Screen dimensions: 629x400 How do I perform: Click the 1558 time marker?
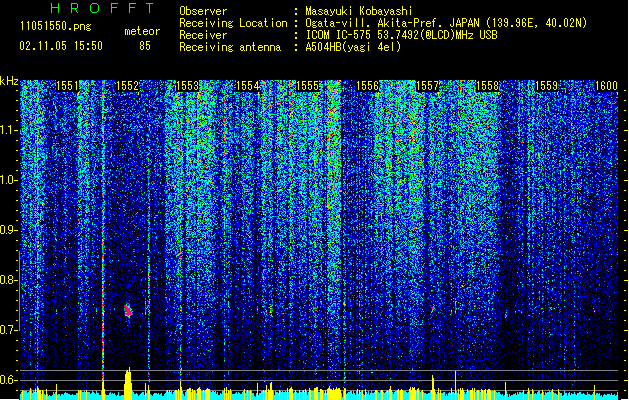tap(487, 86)
